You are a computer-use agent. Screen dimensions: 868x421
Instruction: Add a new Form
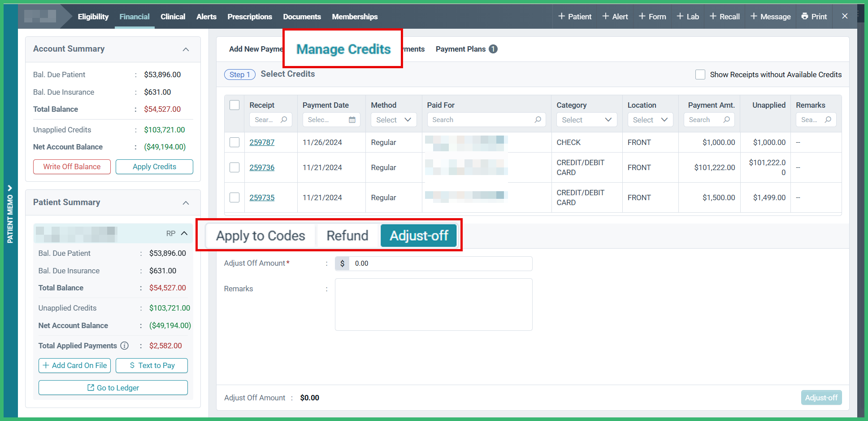tap(652, 17)
